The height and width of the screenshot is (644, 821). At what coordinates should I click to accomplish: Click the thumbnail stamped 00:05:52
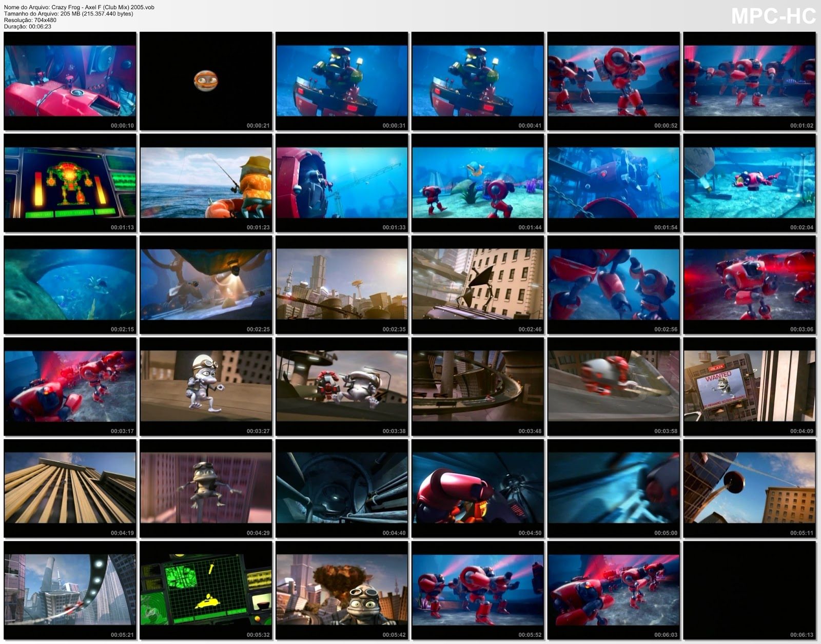(x=478, y=591)
